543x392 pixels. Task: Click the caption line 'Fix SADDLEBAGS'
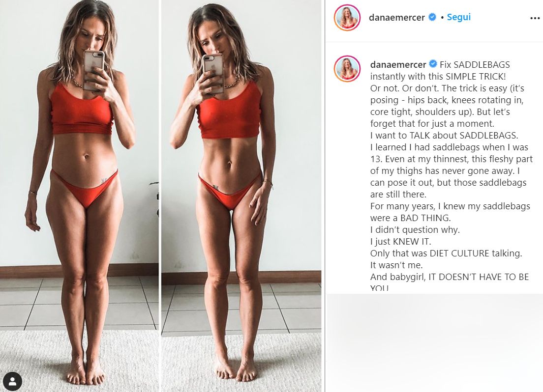[x=475, y=64]
